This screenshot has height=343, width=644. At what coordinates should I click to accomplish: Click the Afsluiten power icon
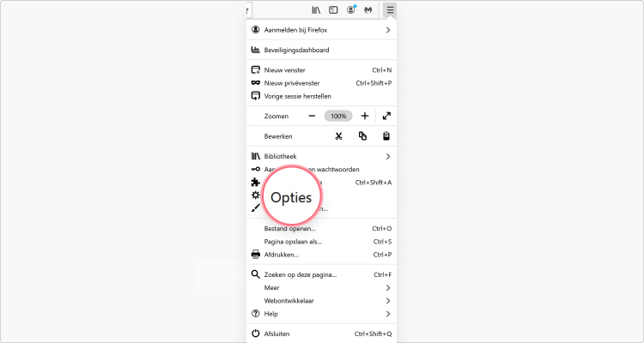[256, 334]
